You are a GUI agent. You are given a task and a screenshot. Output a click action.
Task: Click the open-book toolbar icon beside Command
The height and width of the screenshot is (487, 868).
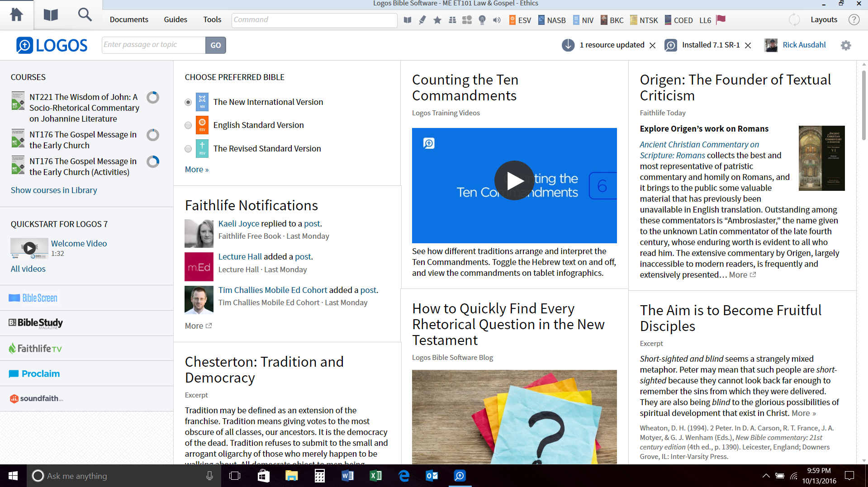[x=408, y=20]
